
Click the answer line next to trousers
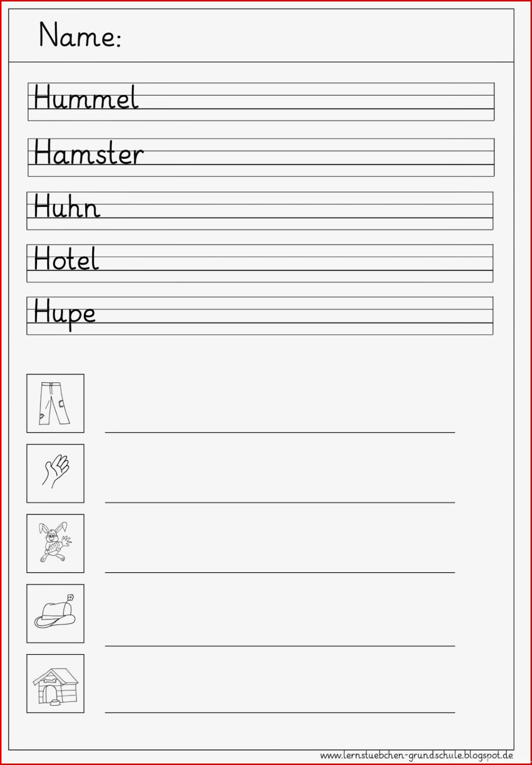tap(280, 432)
